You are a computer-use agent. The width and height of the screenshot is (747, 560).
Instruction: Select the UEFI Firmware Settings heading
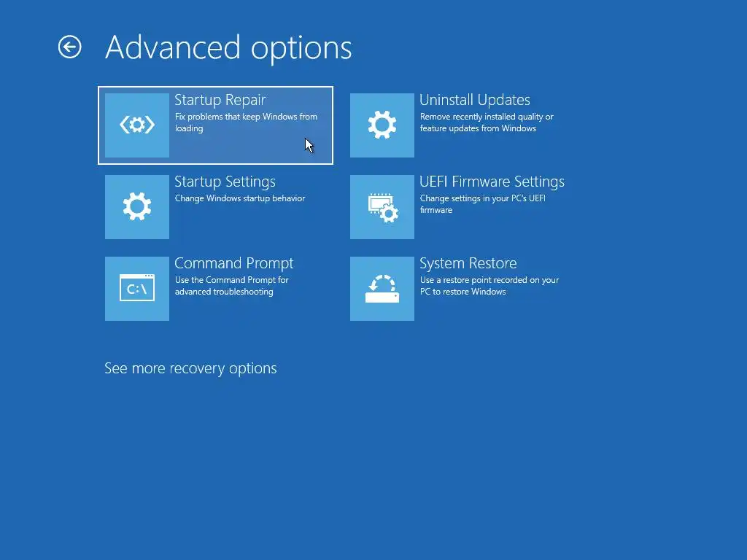pyautogui.click(x=492, y=182)
